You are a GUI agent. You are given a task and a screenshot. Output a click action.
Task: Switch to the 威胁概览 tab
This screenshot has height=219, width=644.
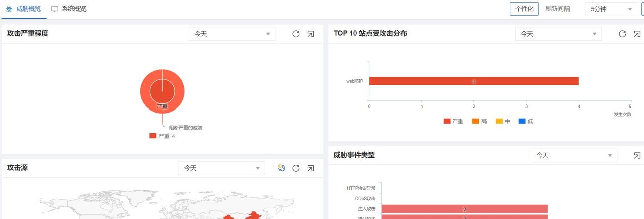click(x=23, y=9)
